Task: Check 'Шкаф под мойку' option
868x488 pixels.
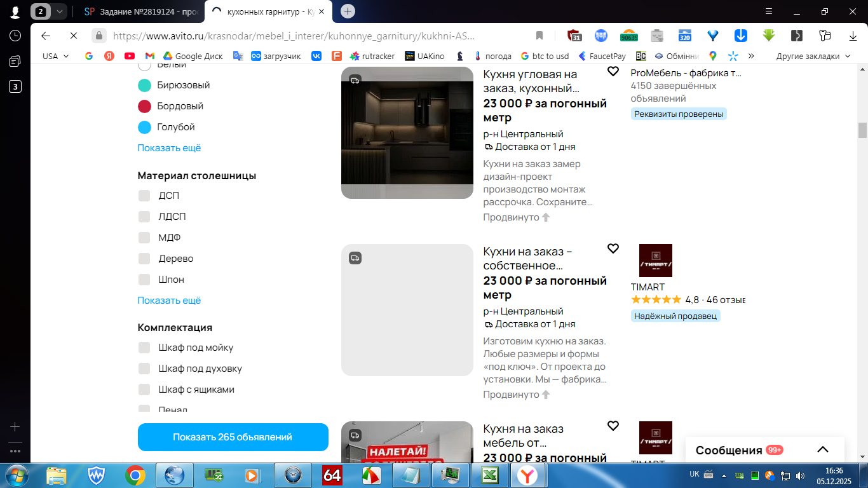Action: tap(144, 348)
